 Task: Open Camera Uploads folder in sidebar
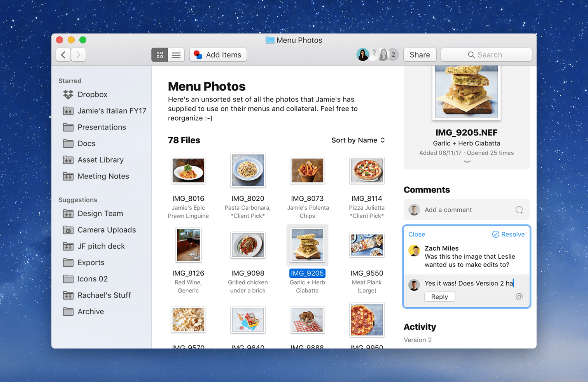[106, 230]
